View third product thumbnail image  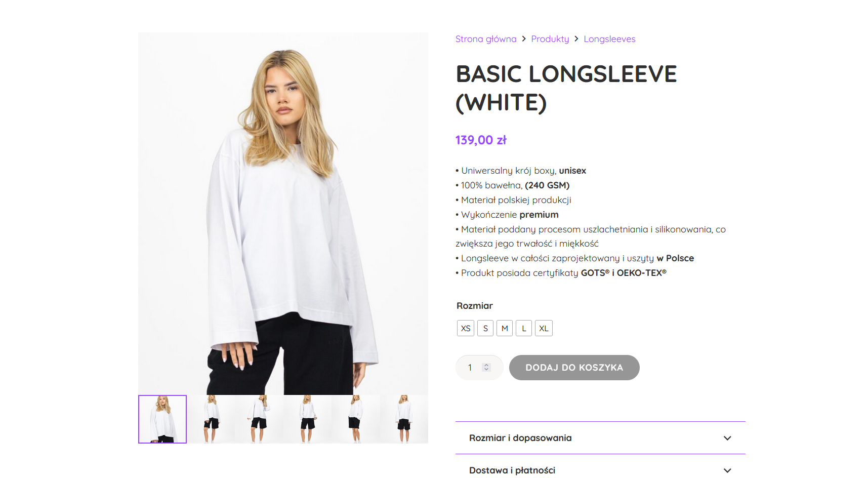click(259, 419)
